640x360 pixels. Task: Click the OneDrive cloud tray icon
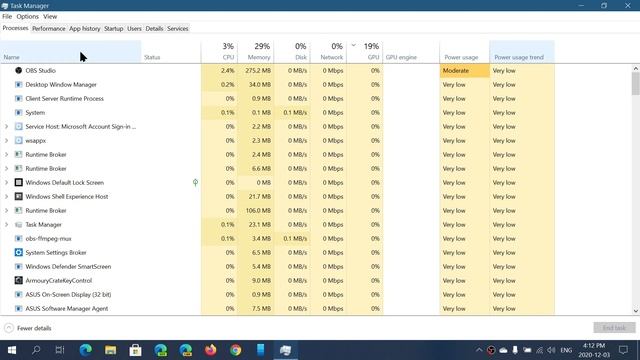click(x=503, y=350)
